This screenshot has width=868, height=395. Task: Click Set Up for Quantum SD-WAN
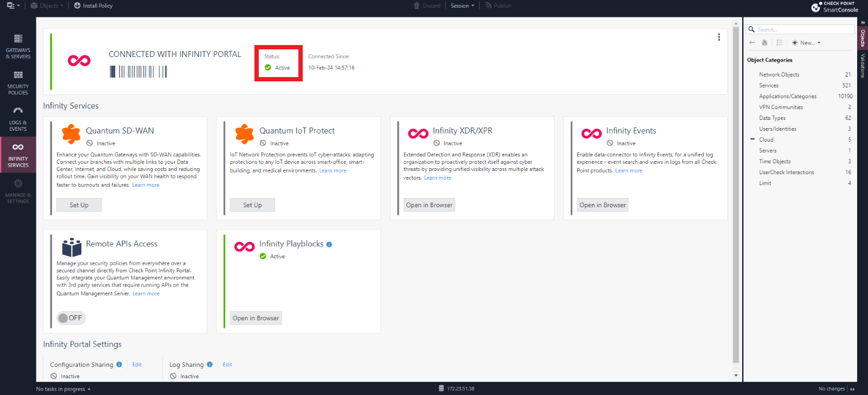click(x=79, y=205)
